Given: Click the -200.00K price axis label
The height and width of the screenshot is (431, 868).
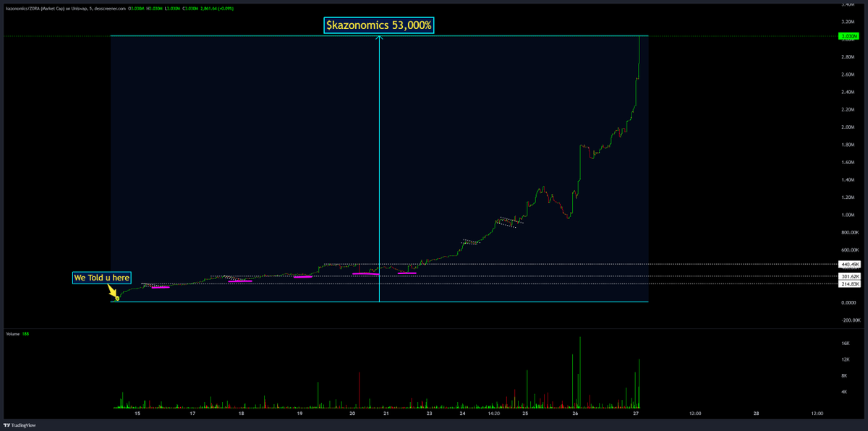Looking at the screenshot, I should pyautogui.click(x=850, y=320).
